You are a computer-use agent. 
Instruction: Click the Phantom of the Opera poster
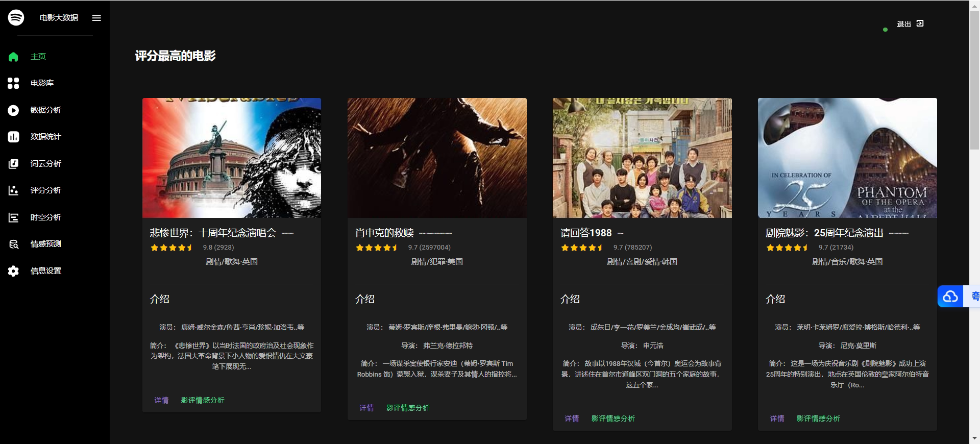(x=847, y=158)
